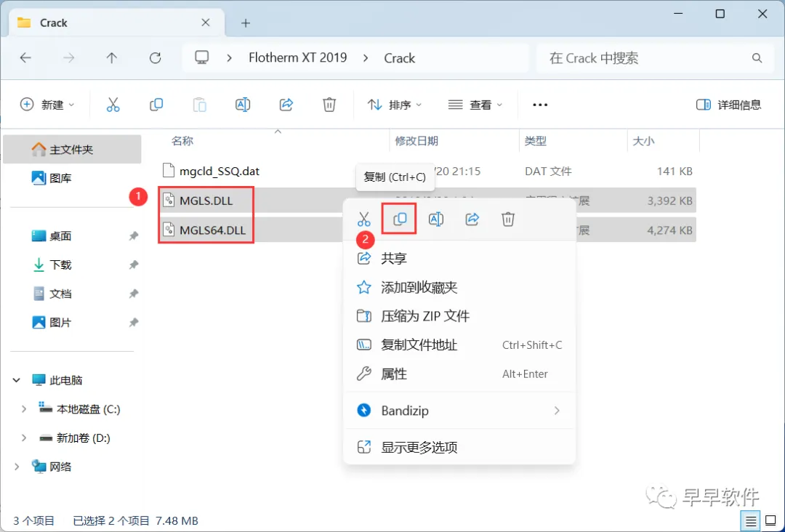Viewport: 785px width, 532px height.
Task: Click the Delete trash icon in the toolbar
Action: [329, 105]
